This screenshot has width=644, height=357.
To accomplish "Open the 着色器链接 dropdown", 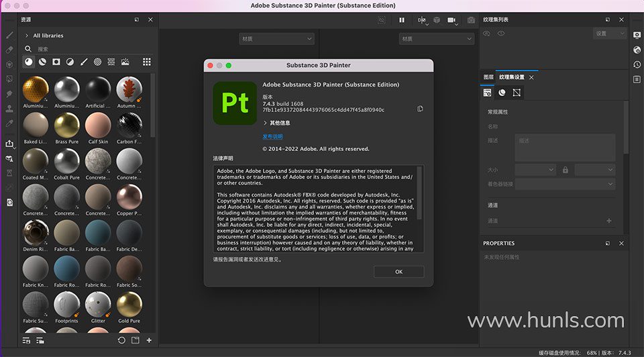I will point(565,184).
